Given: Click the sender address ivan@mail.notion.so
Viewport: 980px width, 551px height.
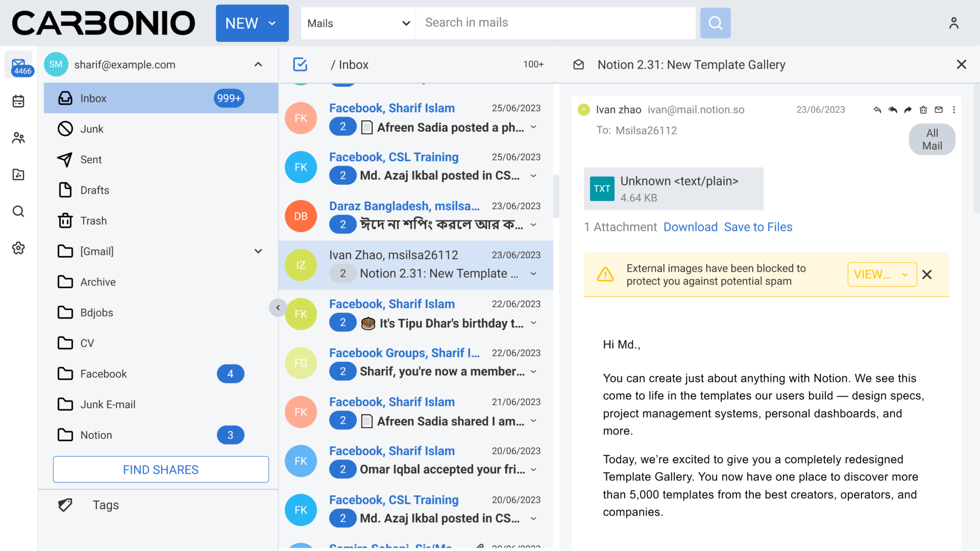Looking at the screenshot, I should point(696,110).
